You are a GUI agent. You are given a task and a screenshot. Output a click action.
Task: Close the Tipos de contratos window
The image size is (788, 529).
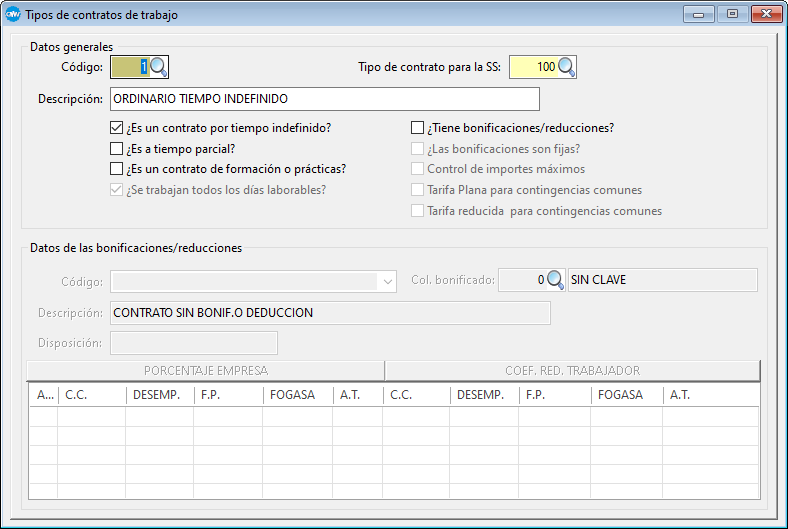click(765, 13)
